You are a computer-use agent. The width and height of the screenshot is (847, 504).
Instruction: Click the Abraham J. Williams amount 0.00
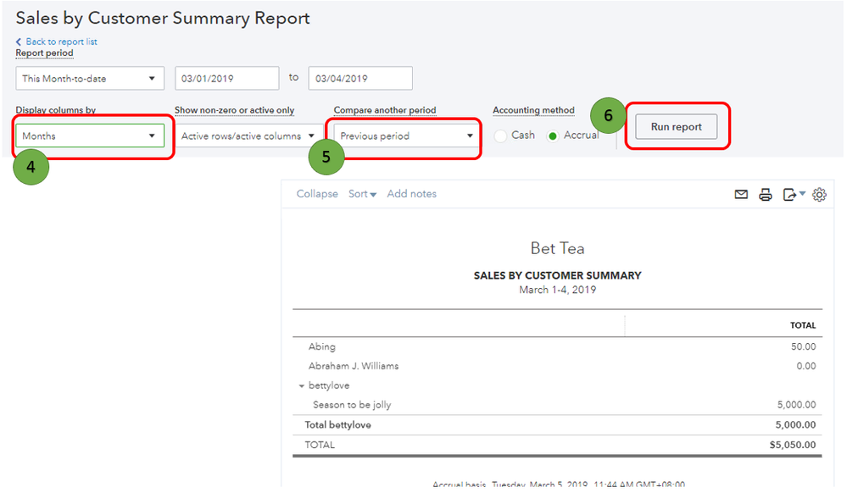pyautogui.click(x=806, y=366)
